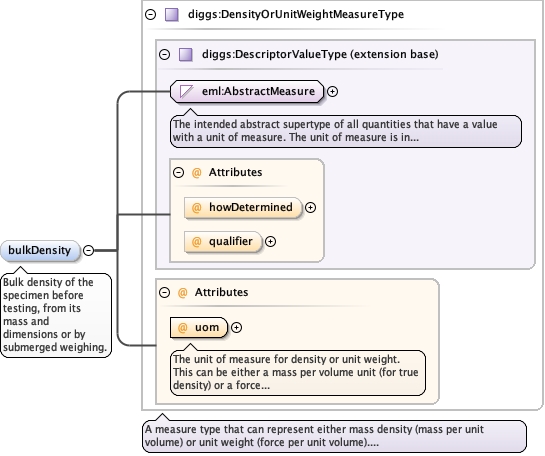
Task: Click the purple complex type icon beside DescriptorValueType
Action: tap(185, 55)
